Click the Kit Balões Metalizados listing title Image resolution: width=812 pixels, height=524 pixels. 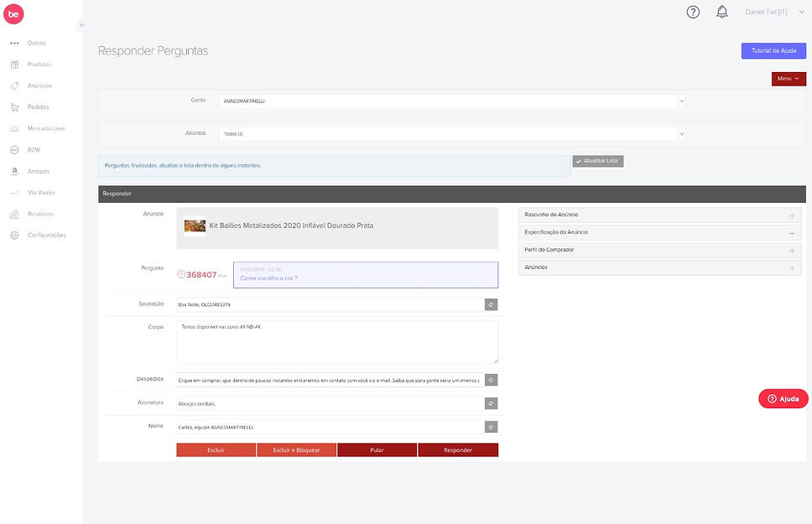point(291,226)
